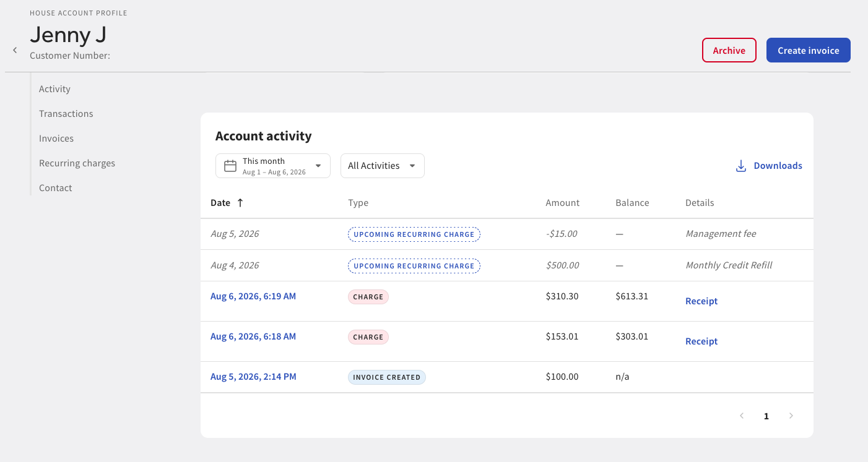Click the Charge badge on $310.30 row
The image size is (868, 462).
click(x=368, y=297)
